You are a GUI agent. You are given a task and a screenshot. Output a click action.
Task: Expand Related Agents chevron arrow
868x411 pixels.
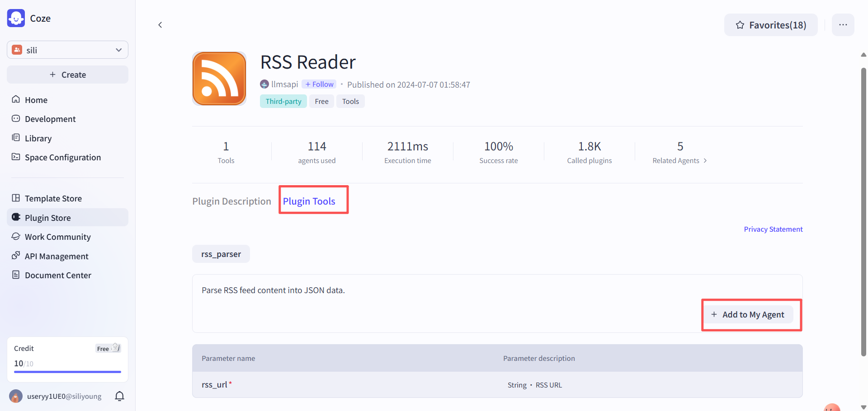[x=705, y=161]
